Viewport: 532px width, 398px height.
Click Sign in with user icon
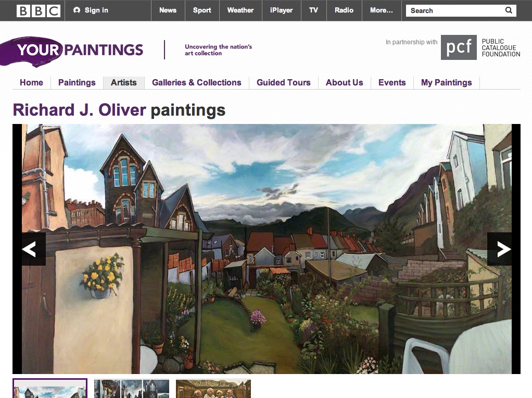click(91, 10)
